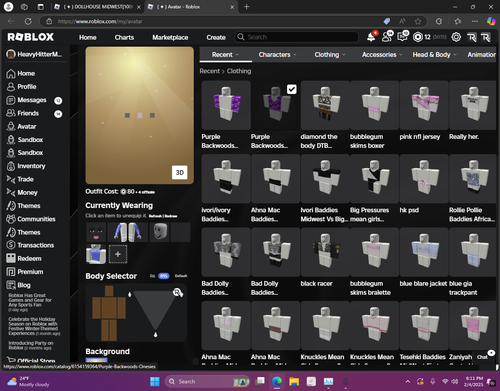Refresh the page with browser reload icon
The width and height of the screenshot is (500, 391).
(x=28, y=21)
